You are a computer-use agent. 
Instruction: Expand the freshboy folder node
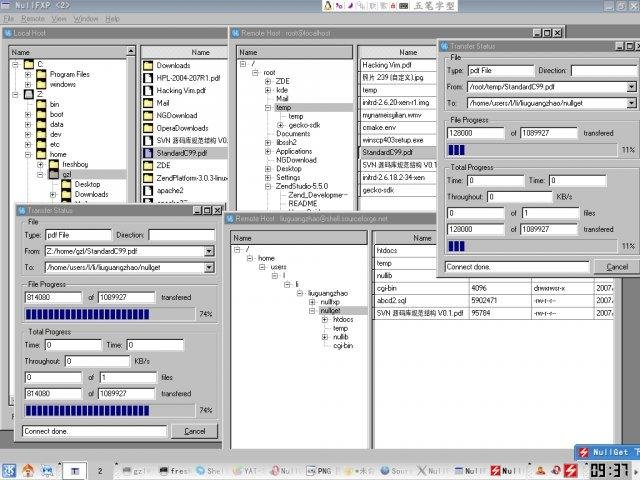coord(41,165)
